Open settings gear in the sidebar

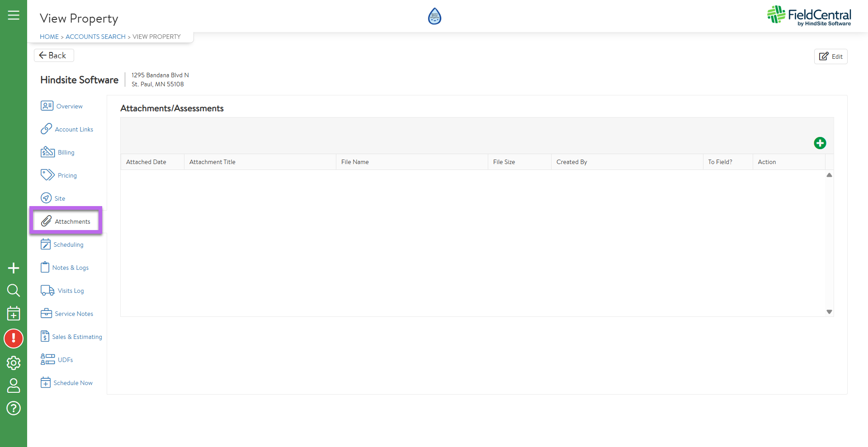(14, 362)
